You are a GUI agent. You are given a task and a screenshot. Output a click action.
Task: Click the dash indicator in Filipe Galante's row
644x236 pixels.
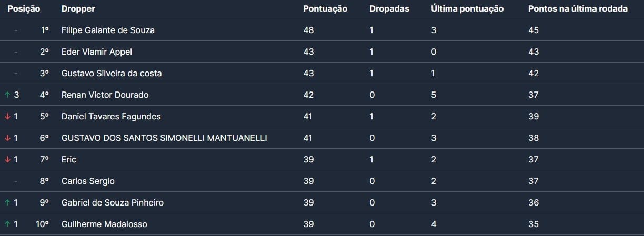tap(16, 30)
